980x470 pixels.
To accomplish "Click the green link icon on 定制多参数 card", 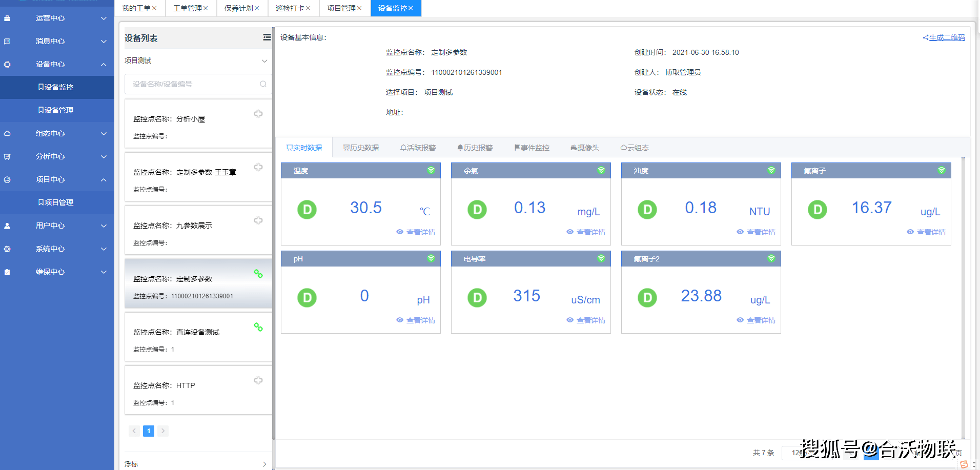I will click(x=258, y=274).
